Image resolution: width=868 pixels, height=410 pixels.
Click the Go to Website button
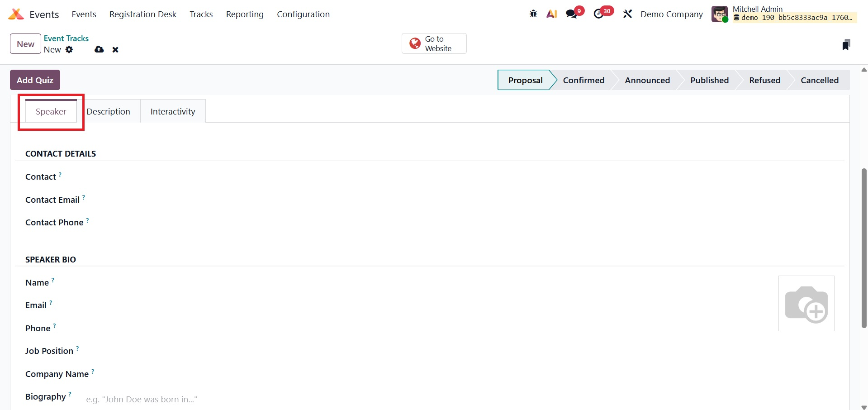coord(434,44)
